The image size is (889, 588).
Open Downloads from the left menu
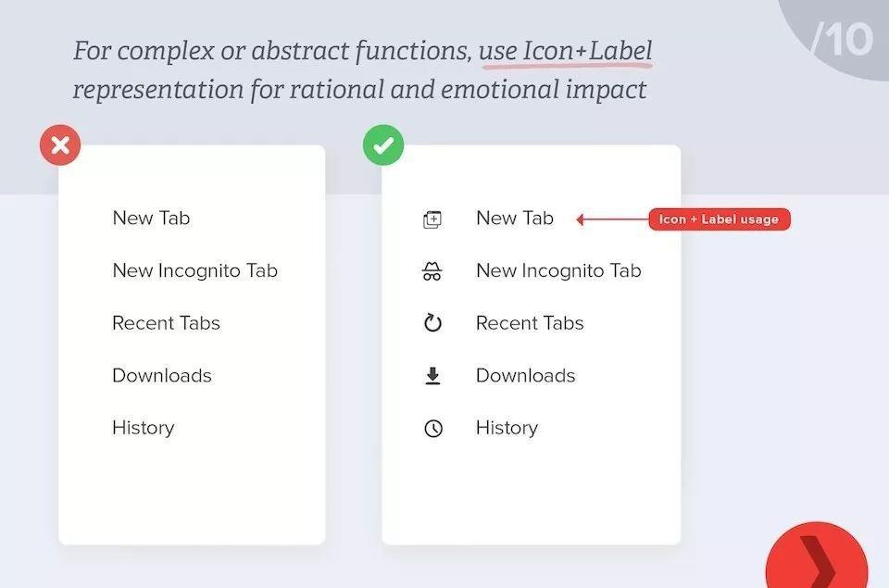[x=162, y=375]
